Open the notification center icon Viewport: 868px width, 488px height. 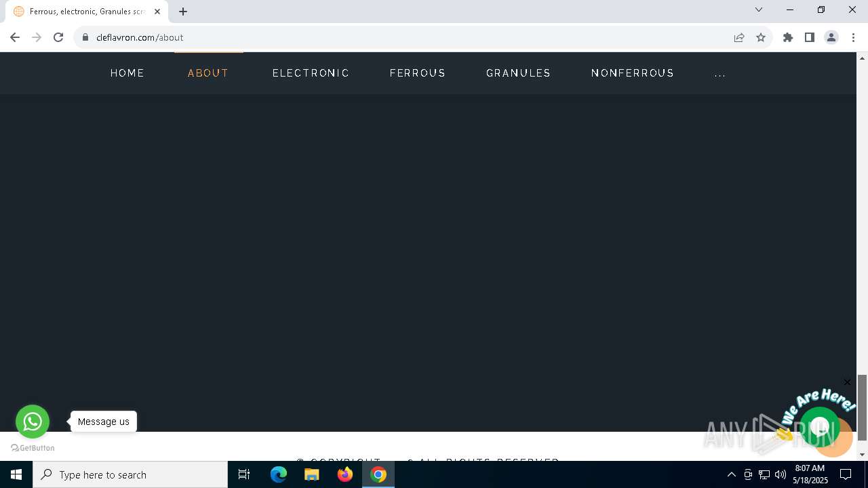(x=846, y=474)
